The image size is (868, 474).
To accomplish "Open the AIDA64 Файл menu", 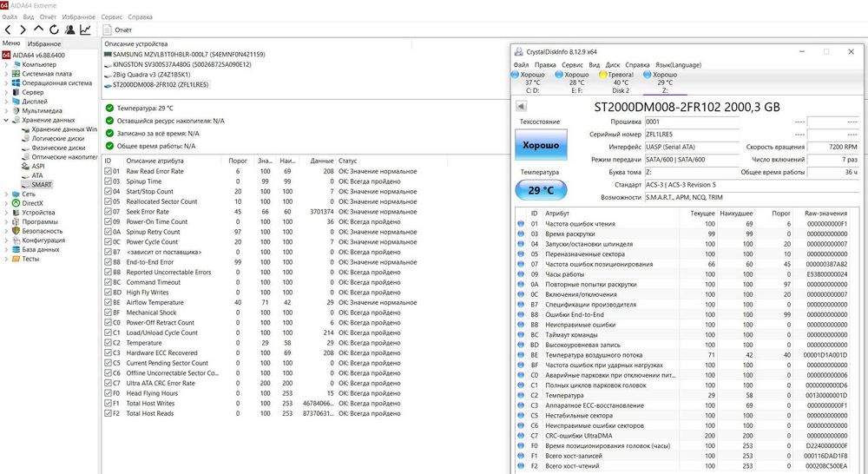I will [x=10, y=17].
